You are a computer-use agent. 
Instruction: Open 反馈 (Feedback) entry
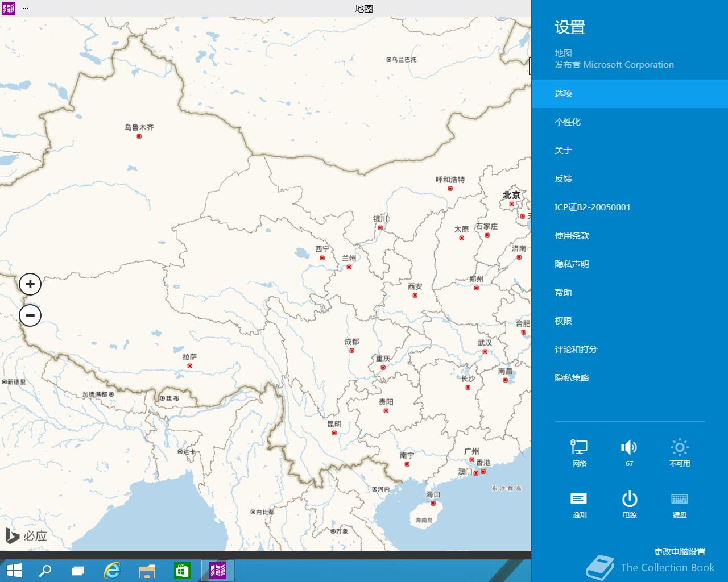tap(630, 179)
